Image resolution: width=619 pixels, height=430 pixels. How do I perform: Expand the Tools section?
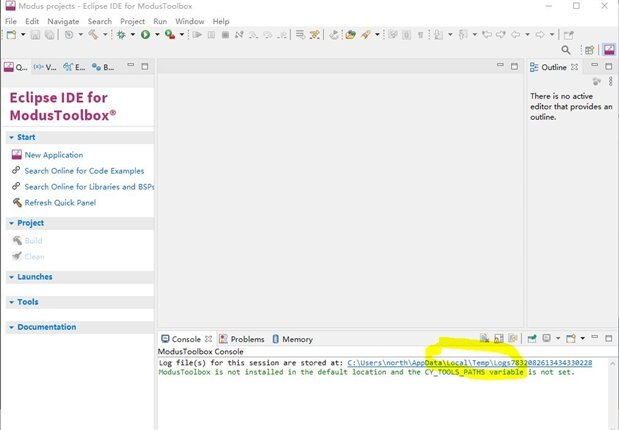pyautogui.click(x=11, y=302)
